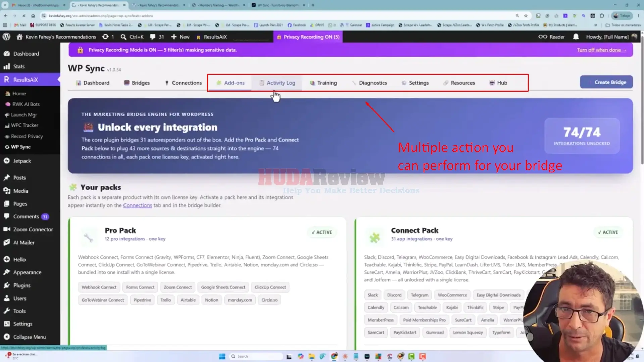Visit site Kevin Fahey's Recommendations in admin bar
The width and height of the screenshot is (644, 362).
pyautogui.click(x=56, y=37)
